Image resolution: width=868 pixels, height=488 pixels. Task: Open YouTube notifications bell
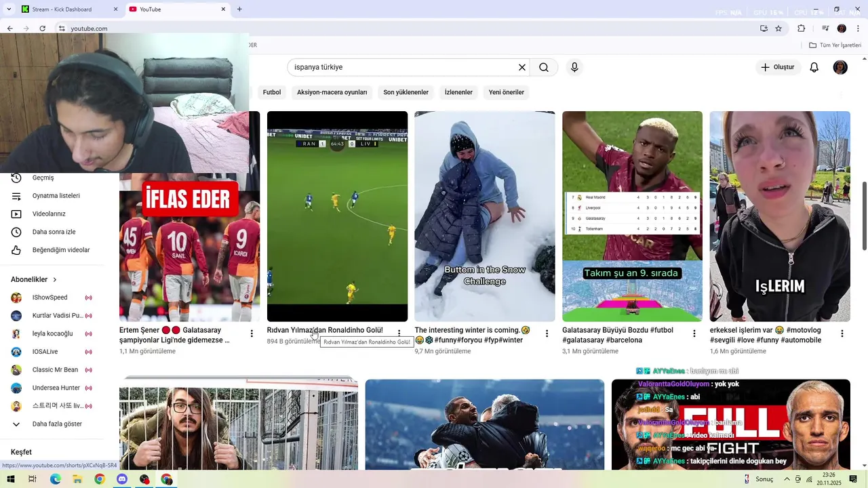[814, 67]
